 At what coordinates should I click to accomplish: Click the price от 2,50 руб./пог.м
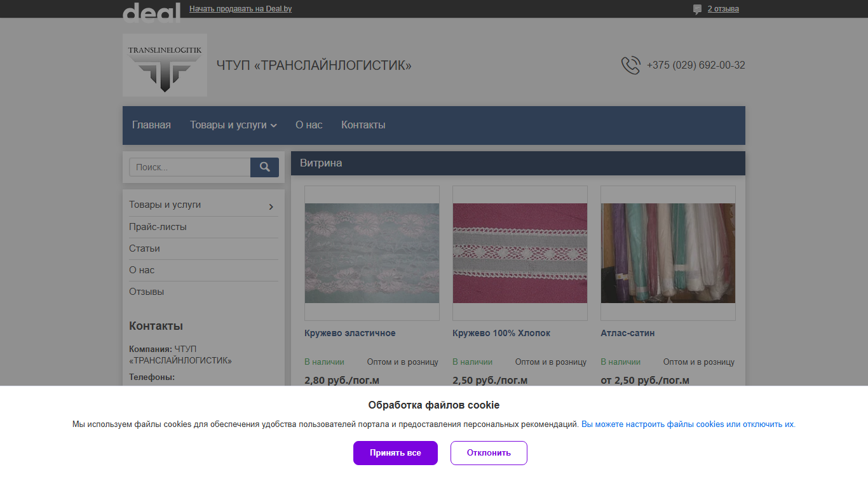645,380
